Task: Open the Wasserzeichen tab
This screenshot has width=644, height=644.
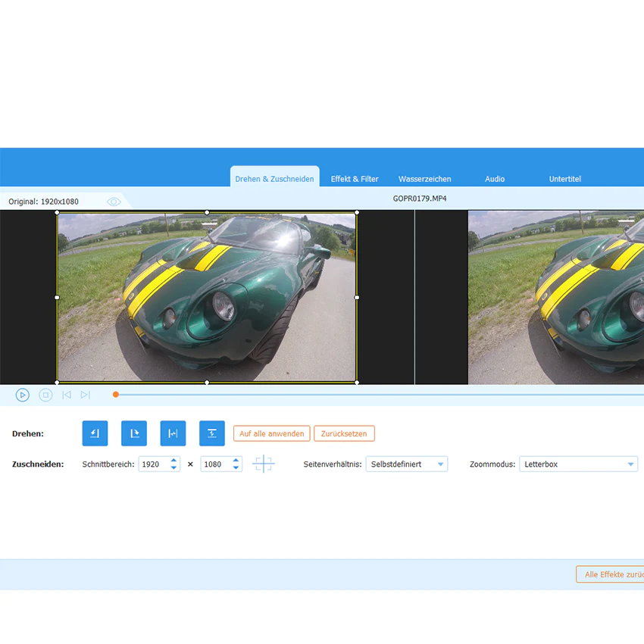Action: pyautogui.click(x=425, y=179)
